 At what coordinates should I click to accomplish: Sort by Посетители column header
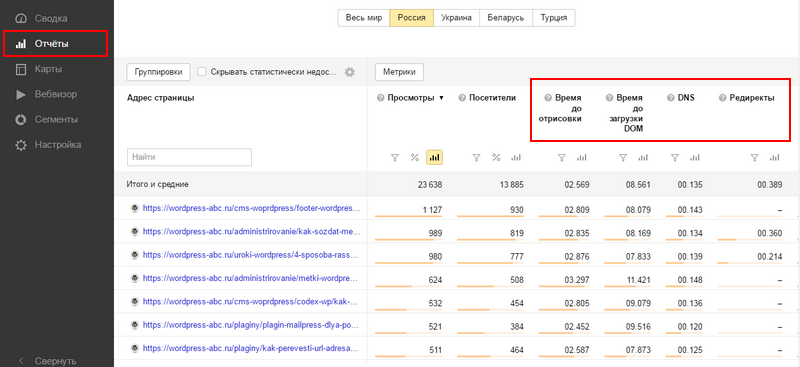(492, 98)
